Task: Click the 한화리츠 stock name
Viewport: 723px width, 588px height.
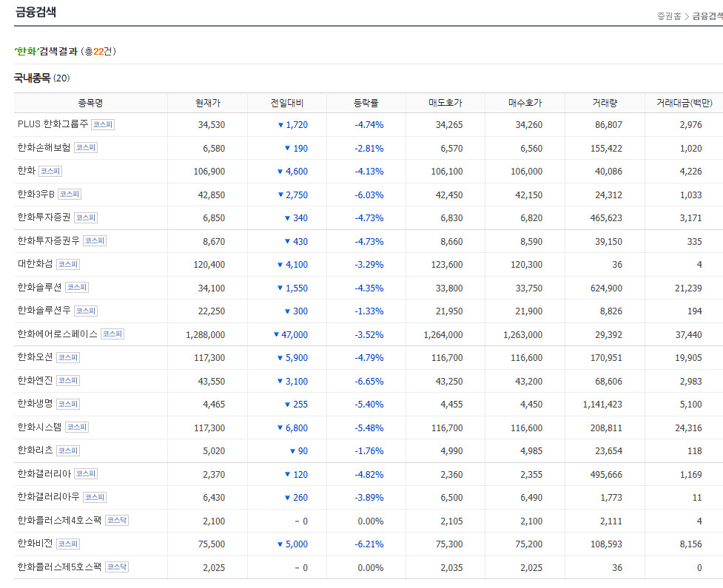Action: click(35, 450)
